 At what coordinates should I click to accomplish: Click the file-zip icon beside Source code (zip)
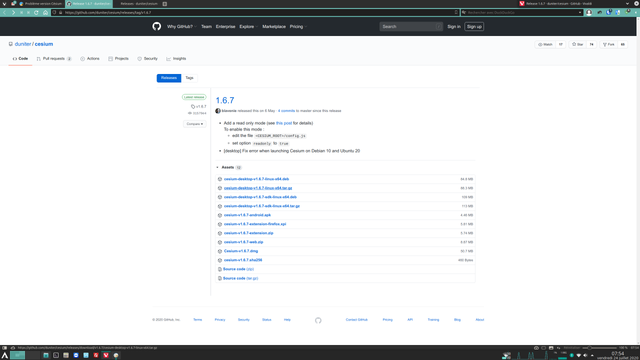point(220,269)
